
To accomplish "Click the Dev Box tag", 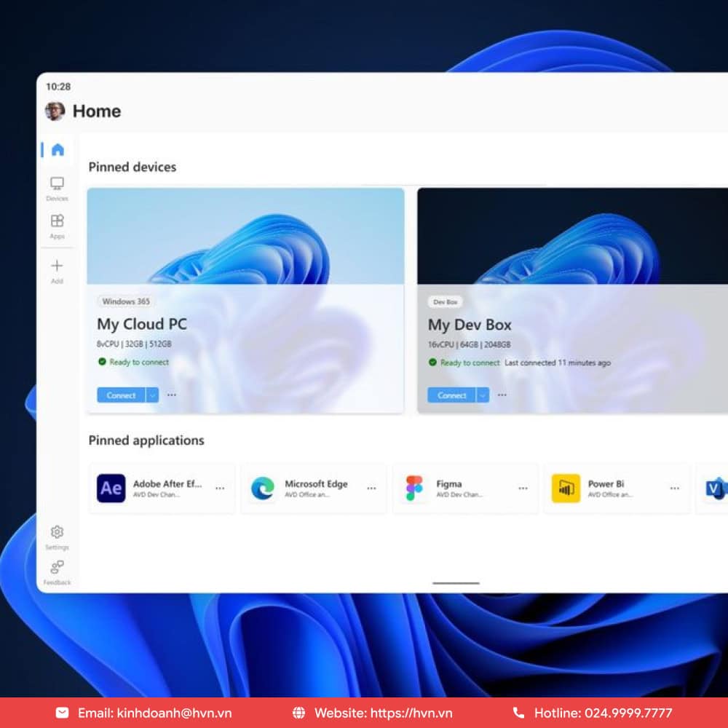I will point(446,302).
